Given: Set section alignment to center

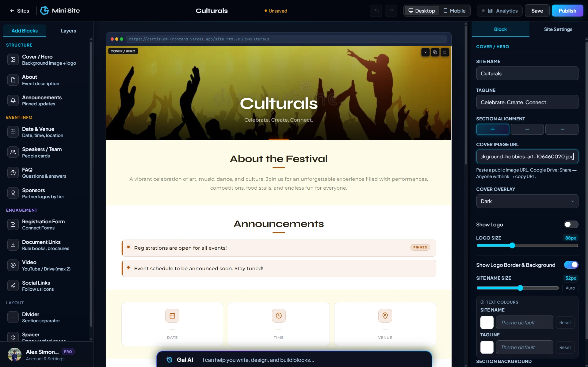Looking at the screenshot, I should [527, 129].
